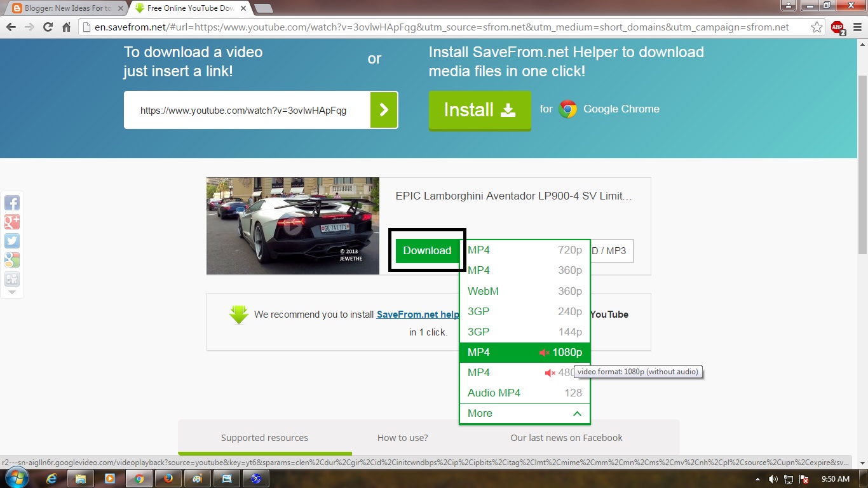Click the fifth social share sidebar icon
Viewport: 868px width, 488px height.
pos(12,279)
